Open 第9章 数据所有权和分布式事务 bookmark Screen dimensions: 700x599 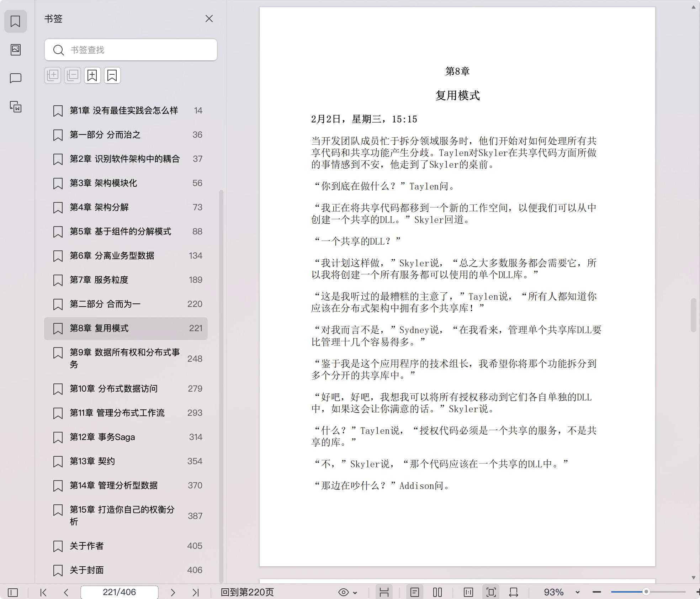[126, 359]
